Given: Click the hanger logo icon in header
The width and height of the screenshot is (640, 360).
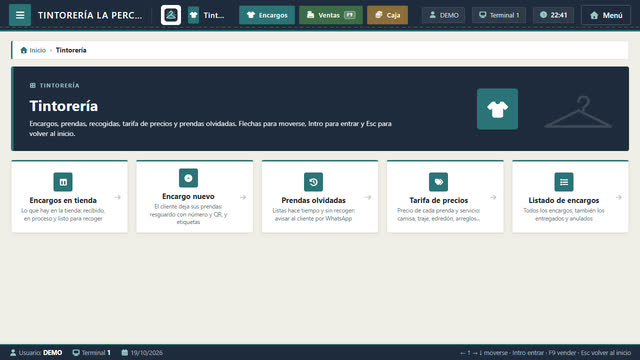Looking at the screenshot, I should (x=171, y=15).
